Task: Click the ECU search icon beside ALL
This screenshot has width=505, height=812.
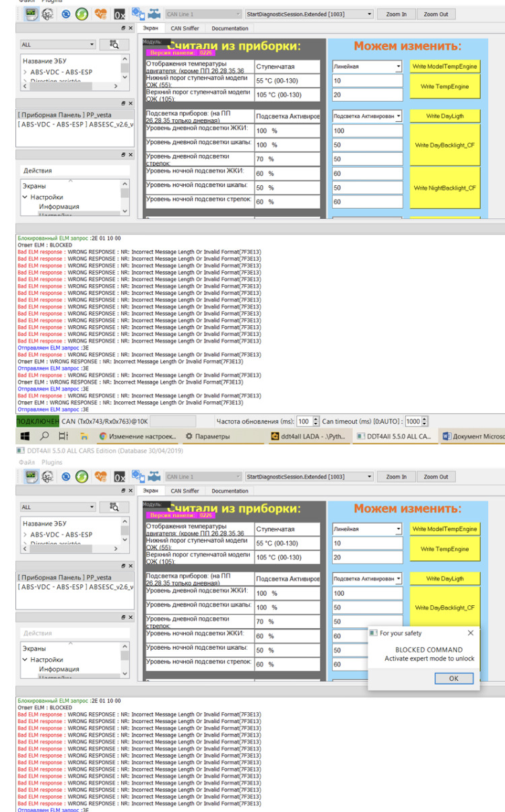Action: point(114,44)
